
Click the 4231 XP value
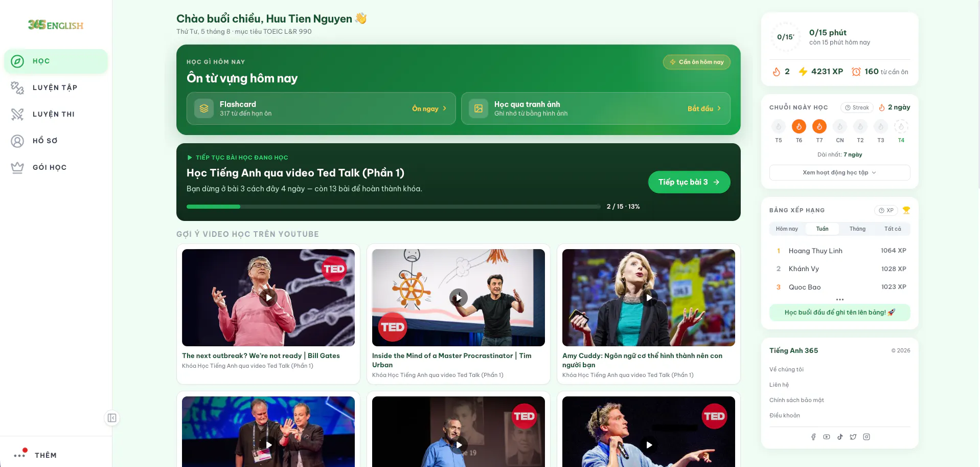tap(827, 72)
